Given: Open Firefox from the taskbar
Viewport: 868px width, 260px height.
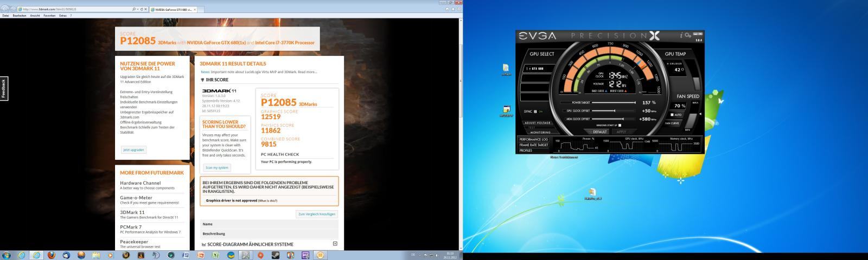Looking at the screenshot, I should coord(52,255).
